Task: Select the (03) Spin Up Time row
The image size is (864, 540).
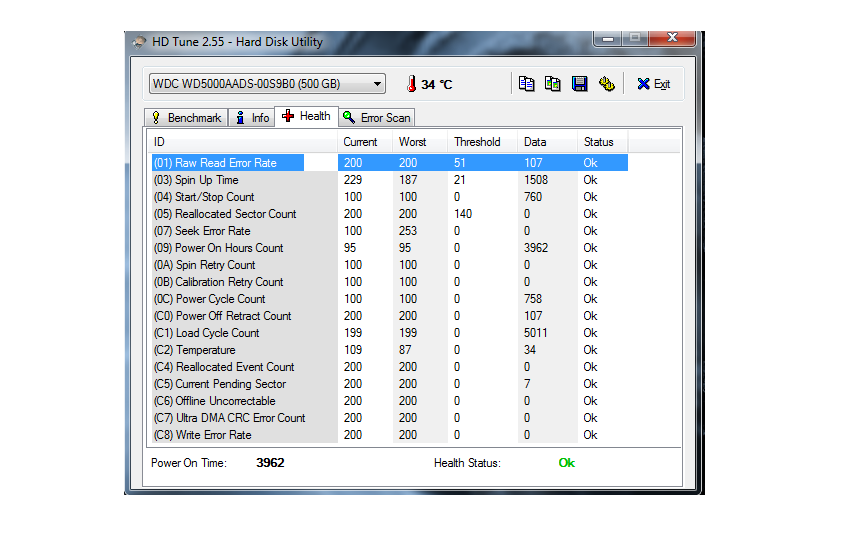Action: click(x=390, y=180)
